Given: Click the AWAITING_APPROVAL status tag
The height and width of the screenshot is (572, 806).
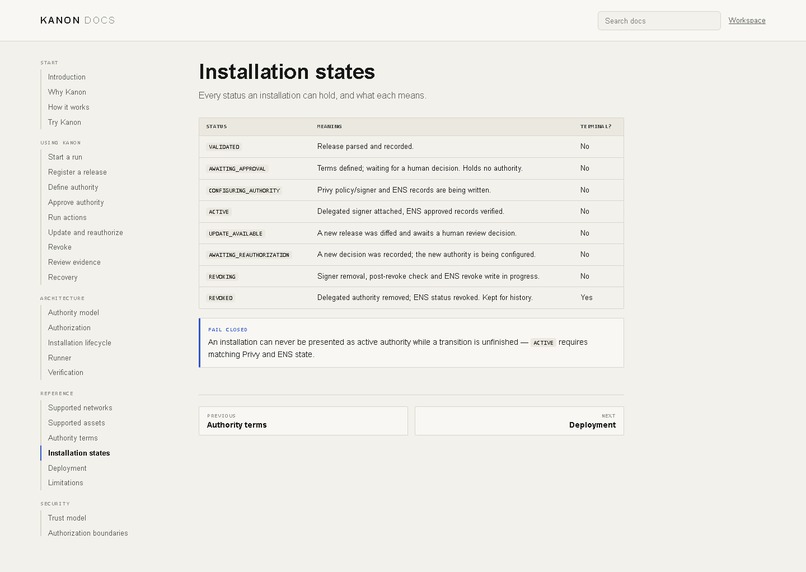Looking at the screenshot, I should click(x=237, y=169).
